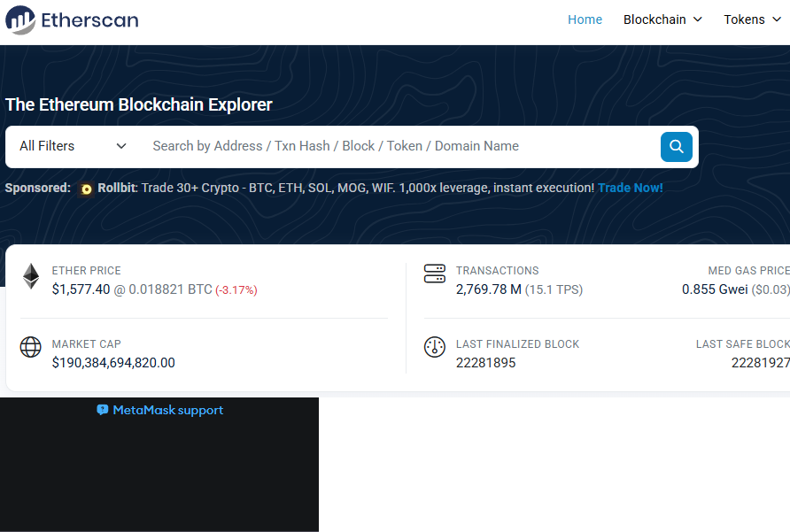The image size is (790, 532).
Task: Click the 0.855 Gwei gas price value
Action: tap(715, 289)
